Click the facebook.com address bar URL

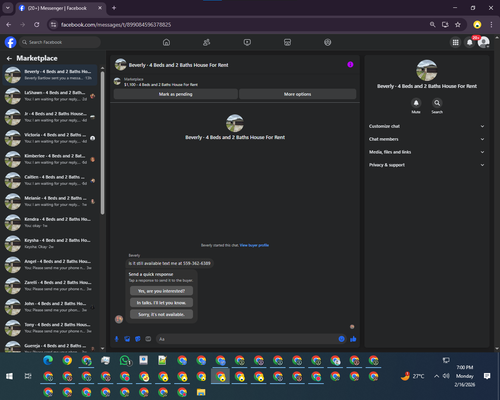(x=116, y=25)
